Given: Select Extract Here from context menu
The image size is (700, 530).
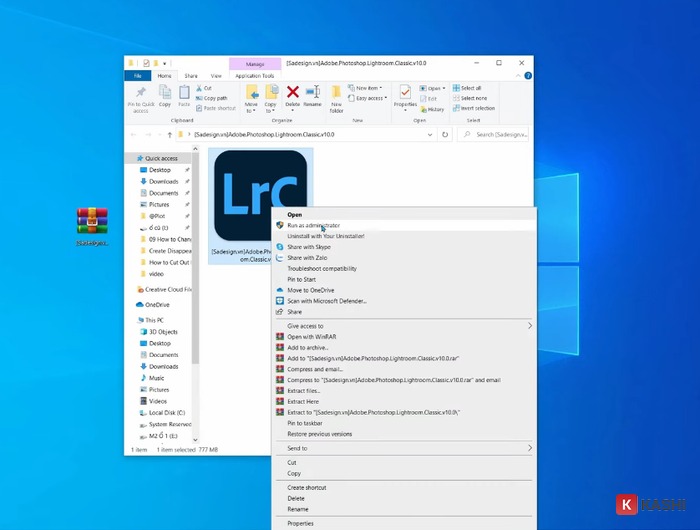Looking at the screenshot, I should point(304,401).
